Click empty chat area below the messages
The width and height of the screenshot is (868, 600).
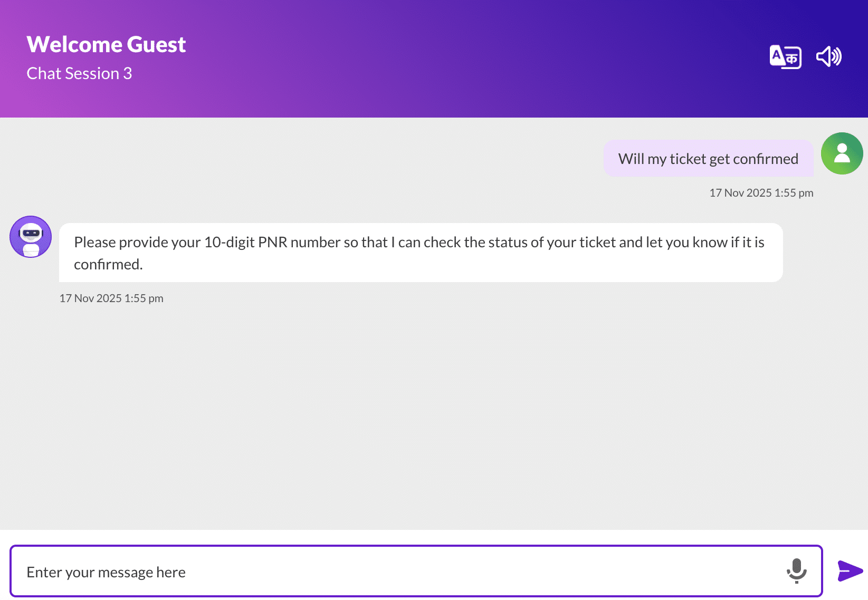[433, 417]
